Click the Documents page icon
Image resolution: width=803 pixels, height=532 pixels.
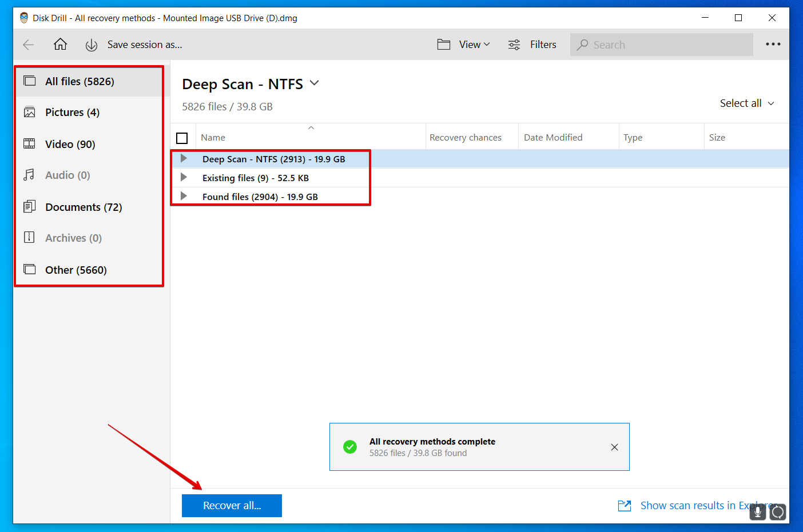pos(29,206)
